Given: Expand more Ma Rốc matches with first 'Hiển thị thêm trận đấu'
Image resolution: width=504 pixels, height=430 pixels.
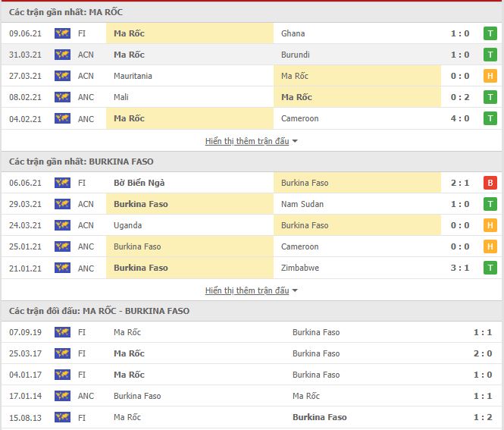Looking at the screenshot, I should (247, 141).
